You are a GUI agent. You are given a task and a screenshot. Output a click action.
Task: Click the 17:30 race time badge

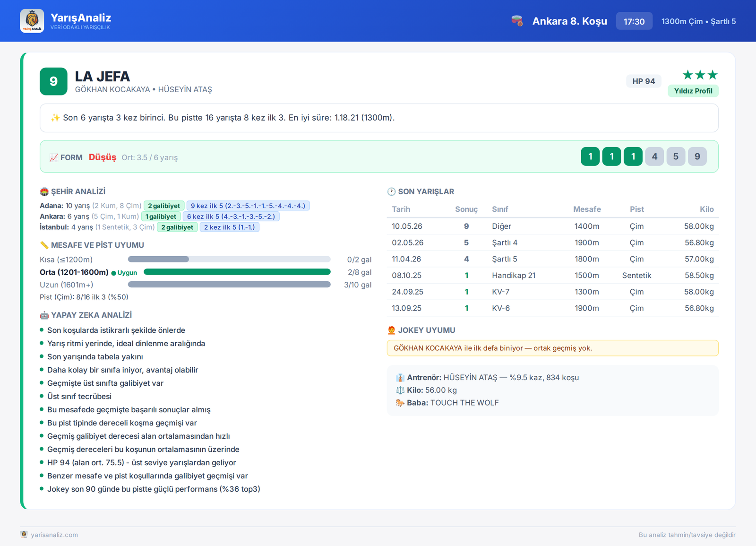(634, 21)
